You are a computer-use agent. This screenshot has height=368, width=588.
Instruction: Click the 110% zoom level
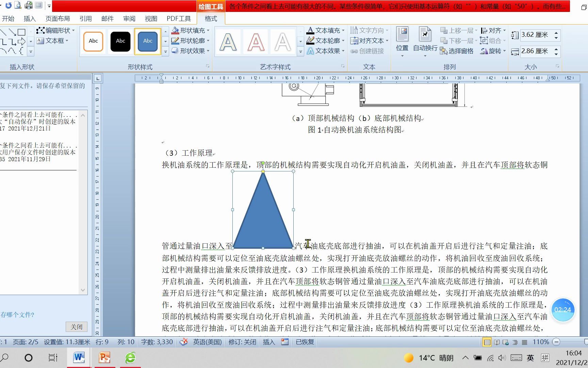[x=541, y=342]
